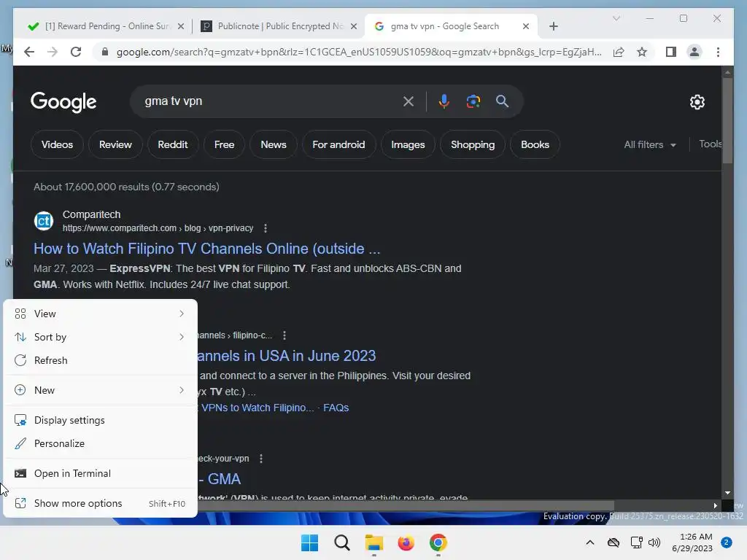Go back to the previous page in Chrome
The image size is (747, 560).
[29, 52]
